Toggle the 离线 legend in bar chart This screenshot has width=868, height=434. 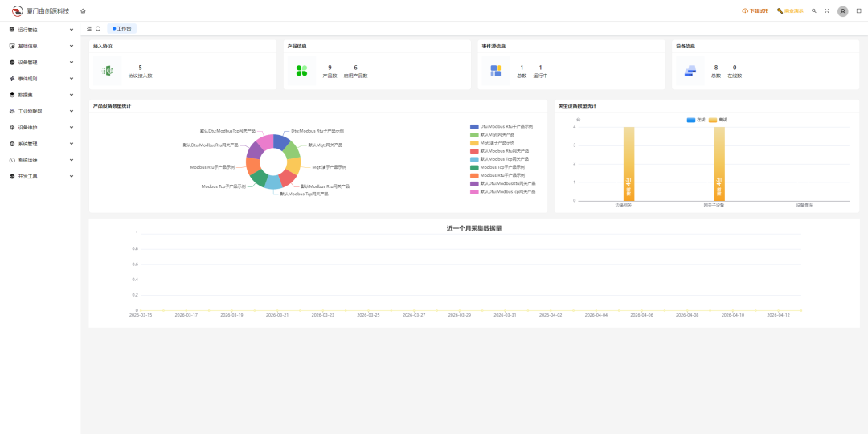coord(717,120)
